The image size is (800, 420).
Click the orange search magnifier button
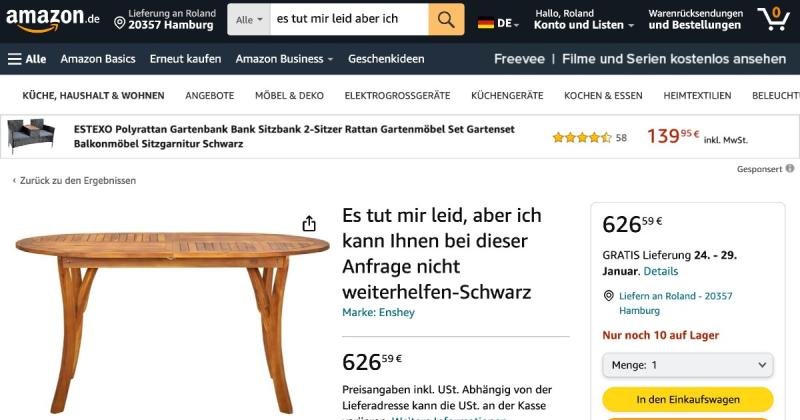446,19
